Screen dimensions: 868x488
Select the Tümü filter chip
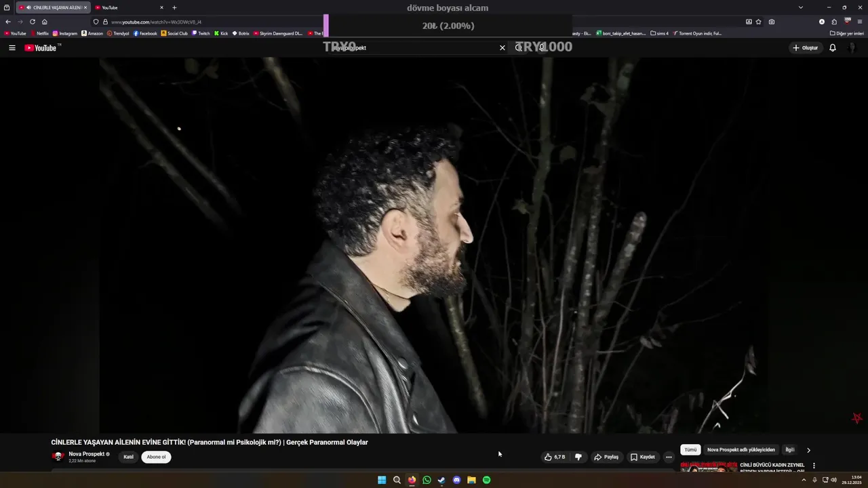tap(690, 449)
